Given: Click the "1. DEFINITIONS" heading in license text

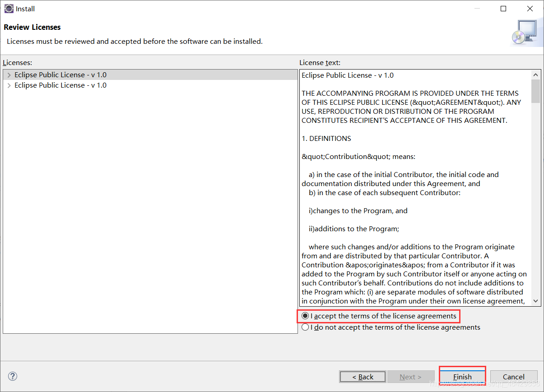Looking at the screenshot, I should coord(326,139).
